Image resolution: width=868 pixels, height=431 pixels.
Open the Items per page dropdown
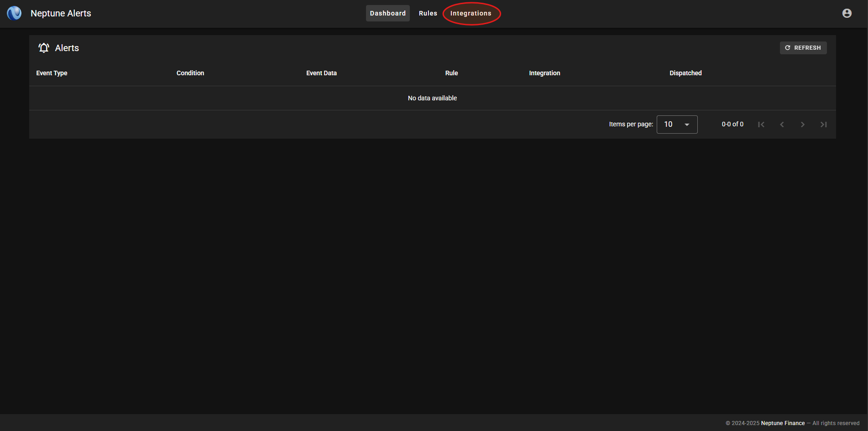tap(677, 125)
